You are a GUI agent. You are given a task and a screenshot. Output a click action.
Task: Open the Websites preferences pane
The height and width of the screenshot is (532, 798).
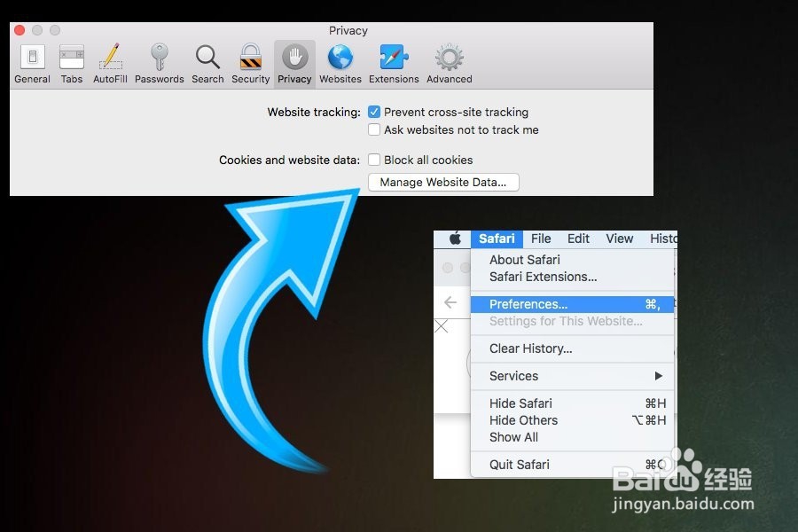point(340,64)
